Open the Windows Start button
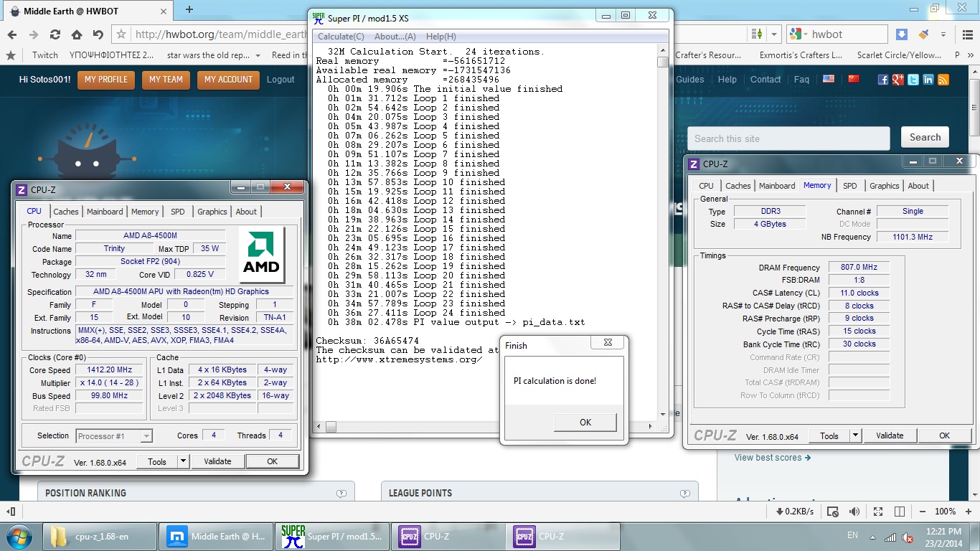The image size is (980, 551). pyautogui.click(x=19, y=536)
